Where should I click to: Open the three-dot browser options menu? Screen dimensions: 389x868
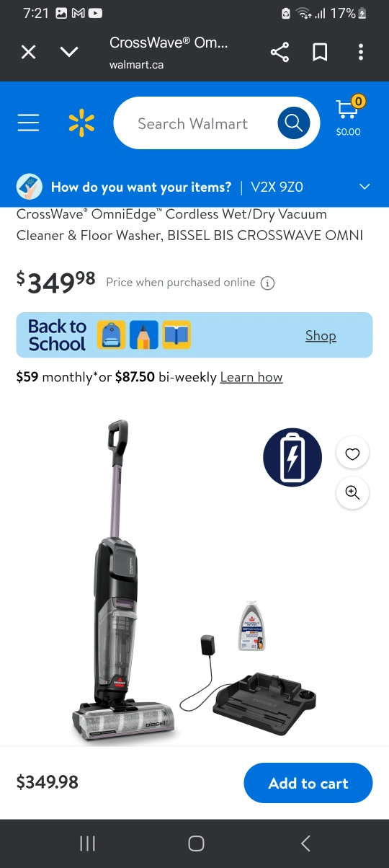(360, 52)
